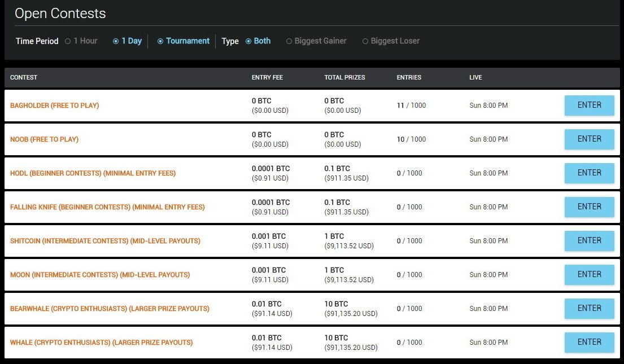The width and height of the screenshot is (624, 364).
Task: Enter the HODL beginner contest
Action: [x=590, y=173]
